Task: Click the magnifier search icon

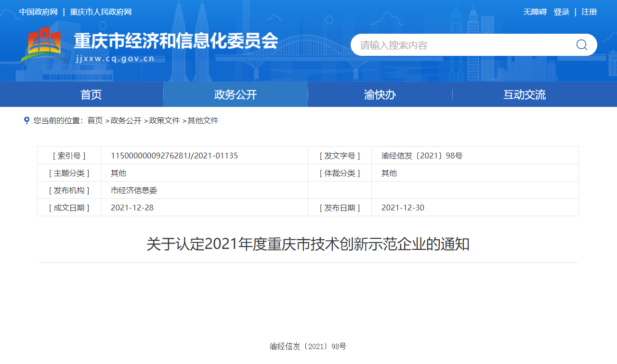Action: point(581,45)
